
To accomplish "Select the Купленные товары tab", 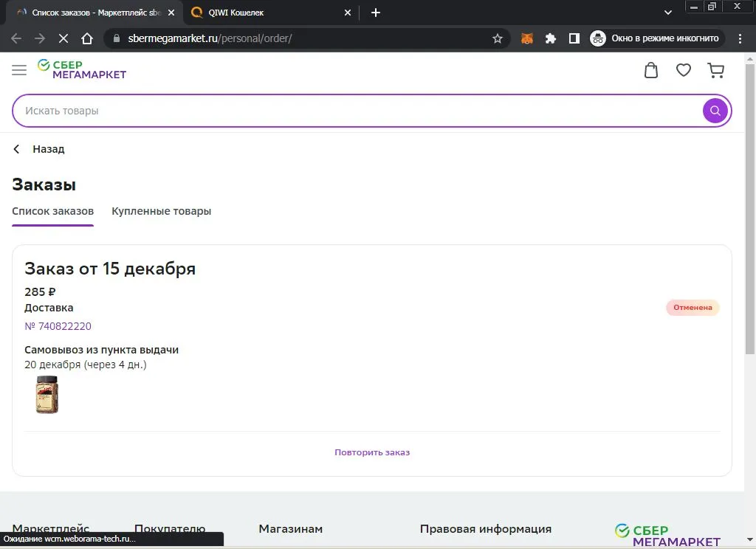I will [x=162, y=212].
